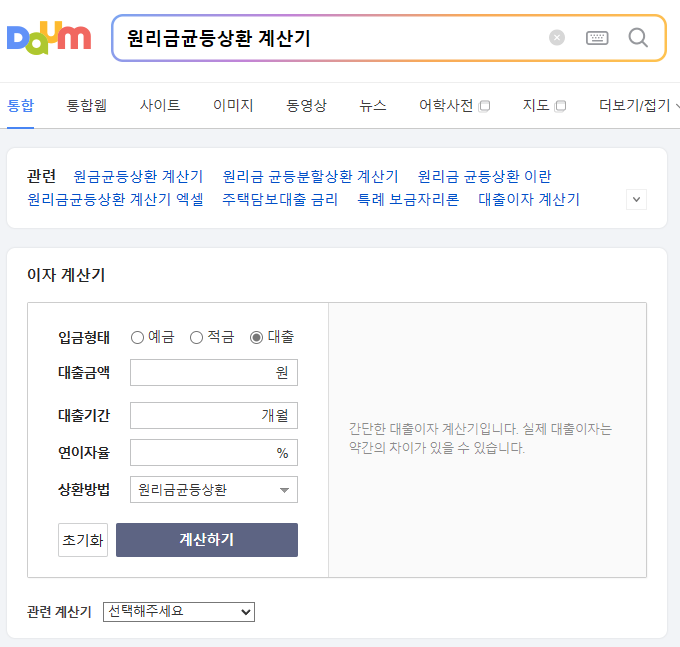Viewport: 680px width, 647px height.
Task: Open the 상환방법 원리금균등상환 dropdown
Action: [x=214, y=490]
